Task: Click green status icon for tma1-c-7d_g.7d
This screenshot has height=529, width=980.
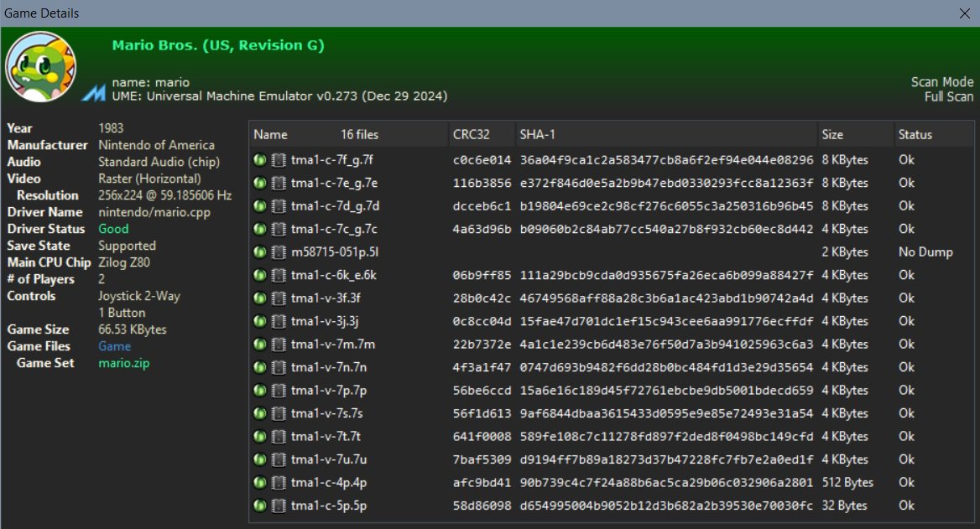Action: click(260, 206)
